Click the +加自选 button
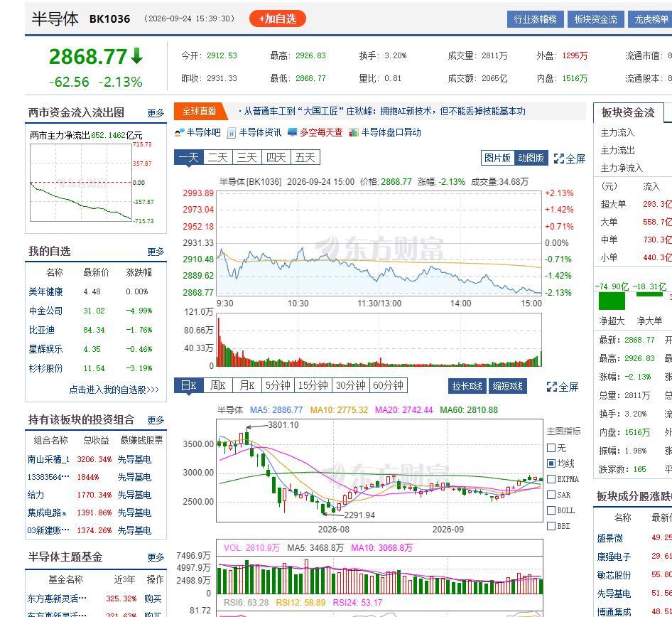Screen dimensions: 672x617 277,19
